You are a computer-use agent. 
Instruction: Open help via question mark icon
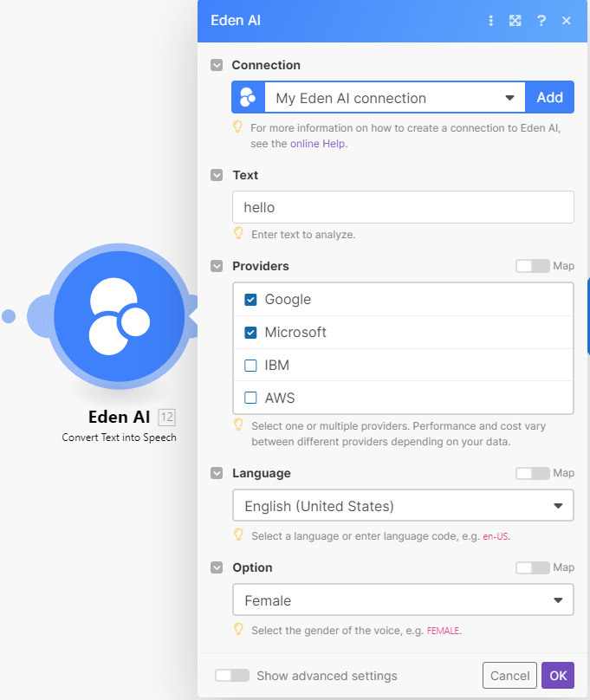541,21
